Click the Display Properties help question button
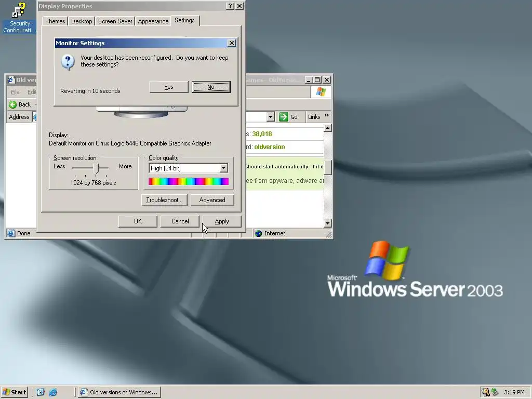532x399 pixels. click(x=230, y=6)
